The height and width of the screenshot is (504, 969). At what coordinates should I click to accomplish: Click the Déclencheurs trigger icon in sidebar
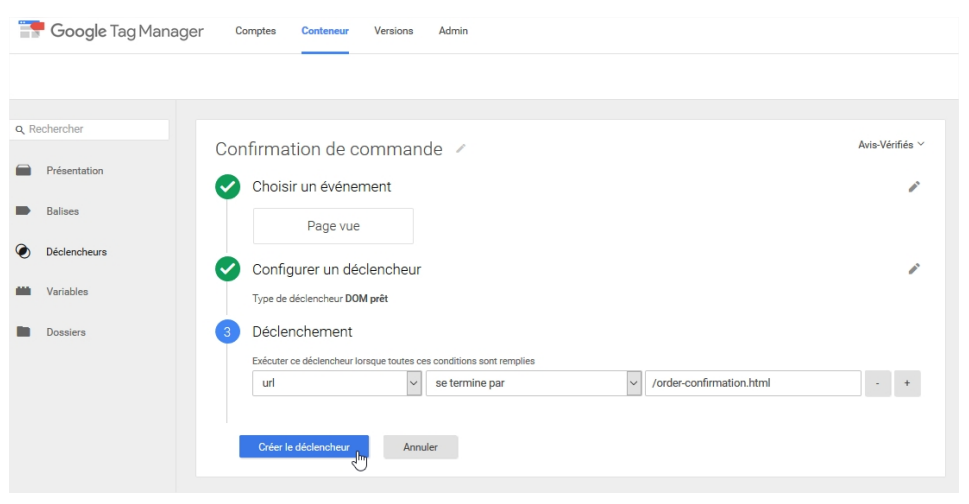pos(23,251)
